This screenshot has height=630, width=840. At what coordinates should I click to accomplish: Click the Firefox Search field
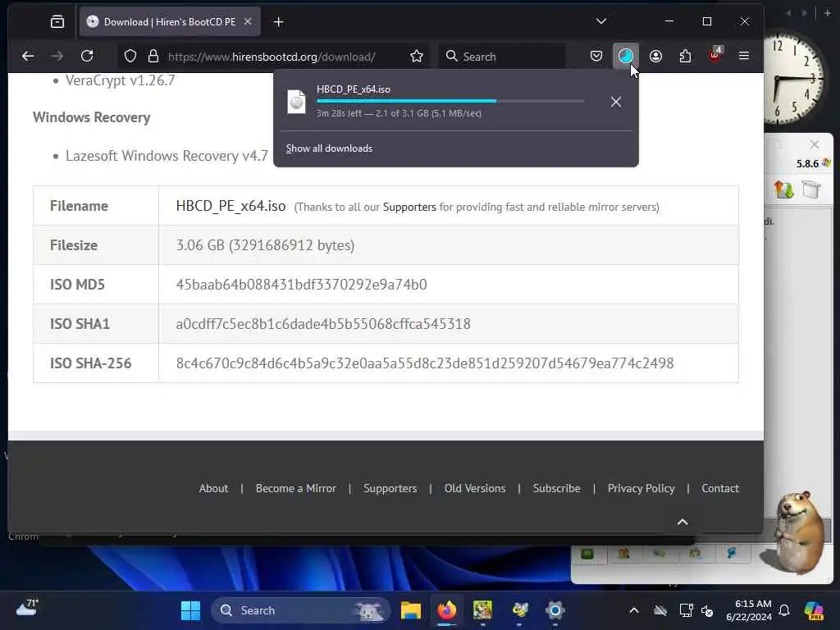coord(502,57)
